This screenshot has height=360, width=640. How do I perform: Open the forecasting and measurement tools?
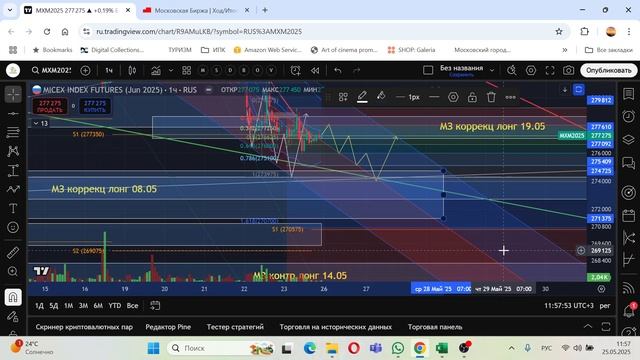click(13, 170)
